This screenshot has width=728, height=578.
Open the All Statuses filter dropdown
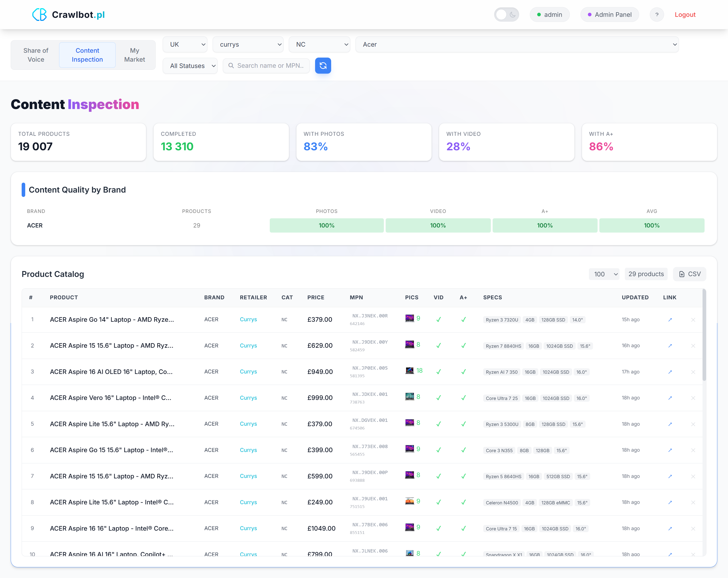coord(190,66)
